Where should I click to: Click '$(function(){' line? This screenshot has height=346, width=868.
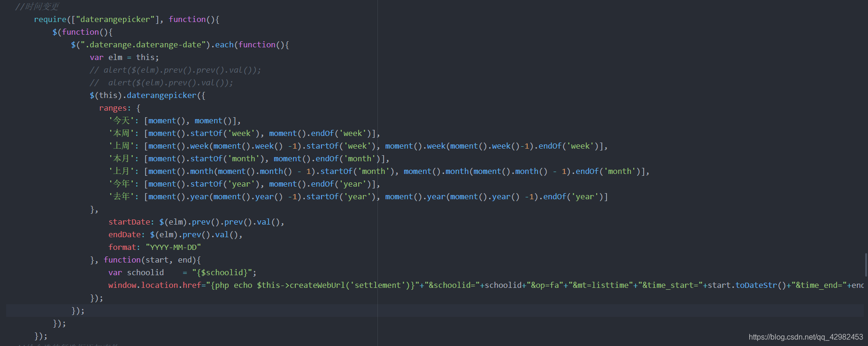coord(83,32)
